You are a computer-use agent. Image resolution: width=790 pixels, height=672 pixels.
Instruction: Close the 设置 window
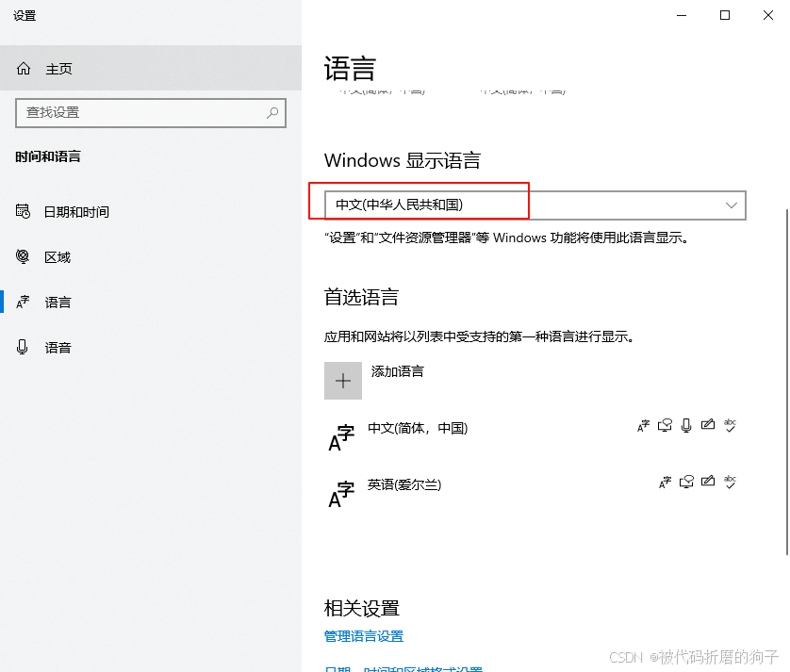[x=768, y=16]
